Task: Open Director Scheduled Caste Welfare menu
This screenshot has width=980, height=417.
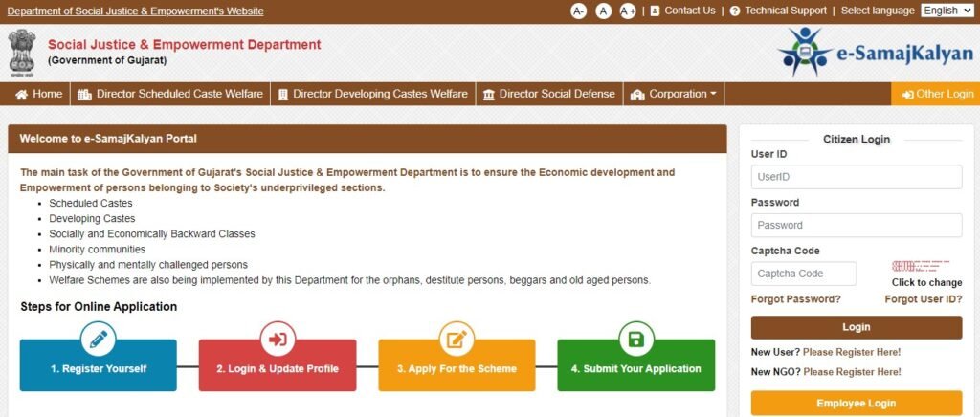Action: [x=170, y=94]
